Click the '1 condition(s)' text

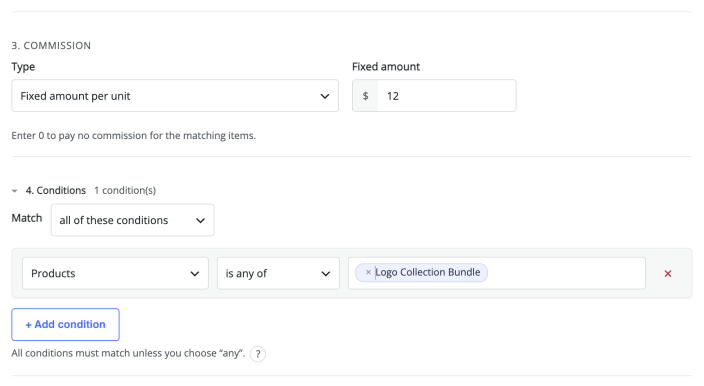(125, 190)
